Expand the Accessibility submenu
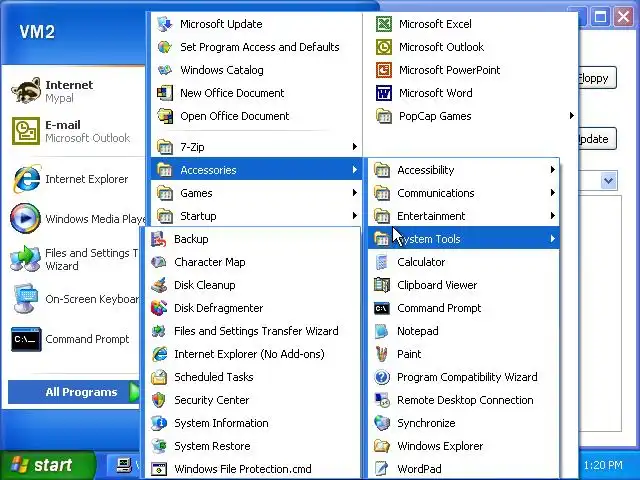640x480 pixels. coord(464,170)
